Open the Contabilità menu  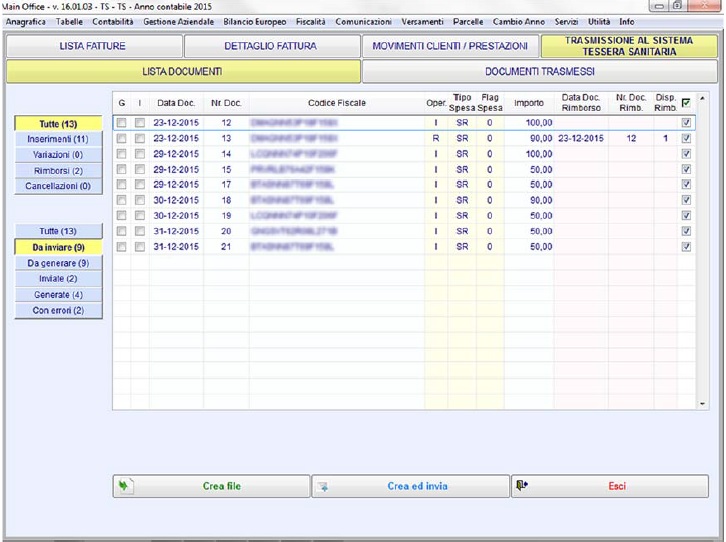[x=113, y=22]
